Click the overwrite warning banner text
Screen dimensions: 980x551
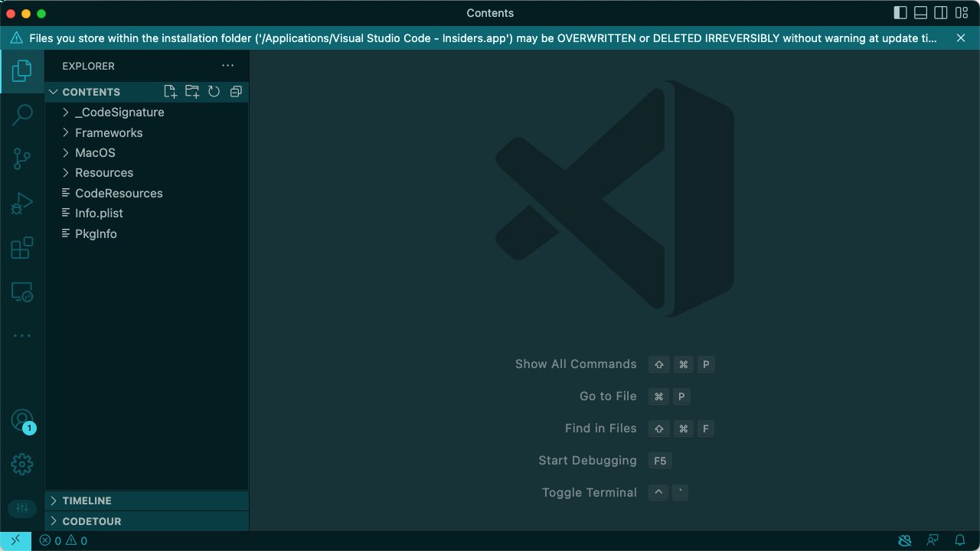pos(482,38)
